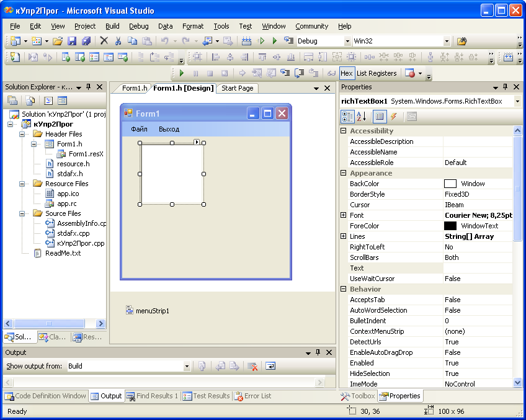Click the Delete X toolbar icon
The width and height of the screenshot is (526, 420).
pos(104,41)
